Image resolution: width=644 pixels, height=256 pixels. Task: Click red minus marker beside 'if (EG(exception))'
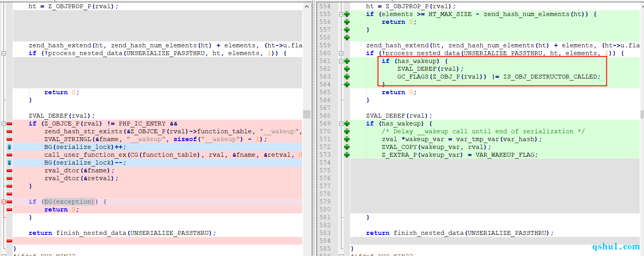pos(9,202)
